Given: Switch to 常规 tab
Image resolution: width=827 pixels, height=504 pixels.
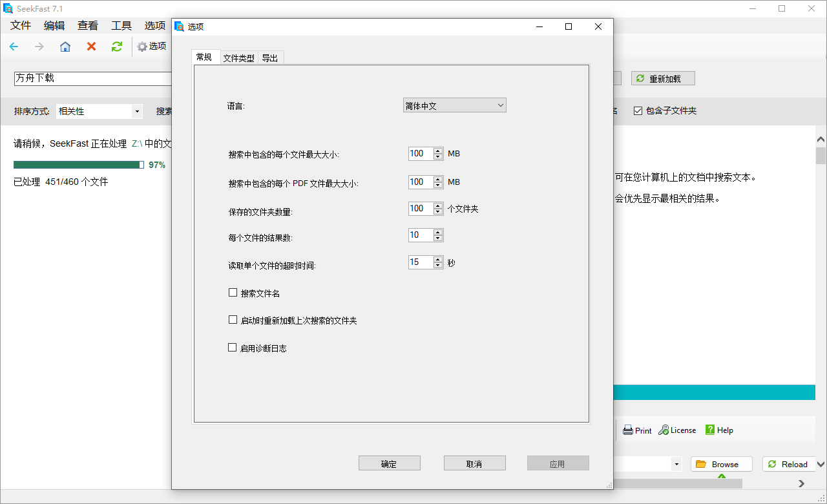Looking at the screenshot, I should pos(204,57).
